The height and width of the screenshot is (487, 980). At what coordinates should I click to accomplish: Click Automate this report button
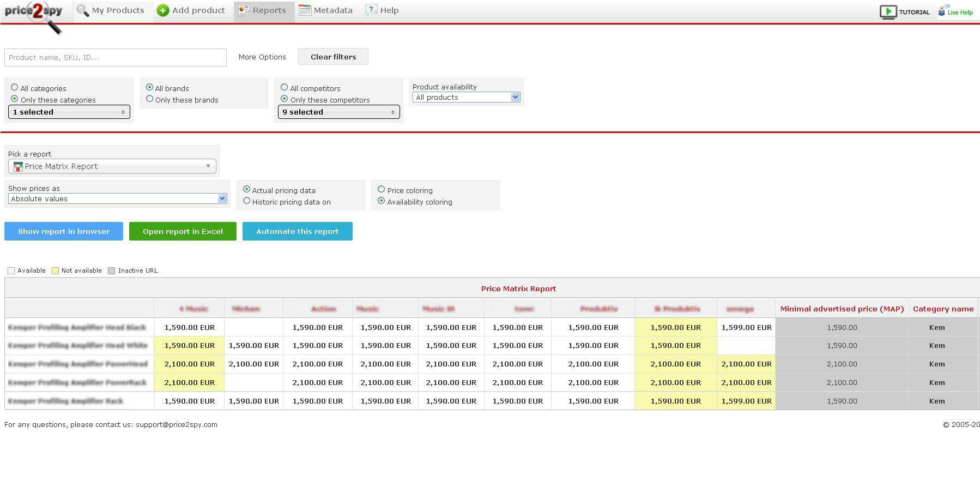[x=298, y=231]
